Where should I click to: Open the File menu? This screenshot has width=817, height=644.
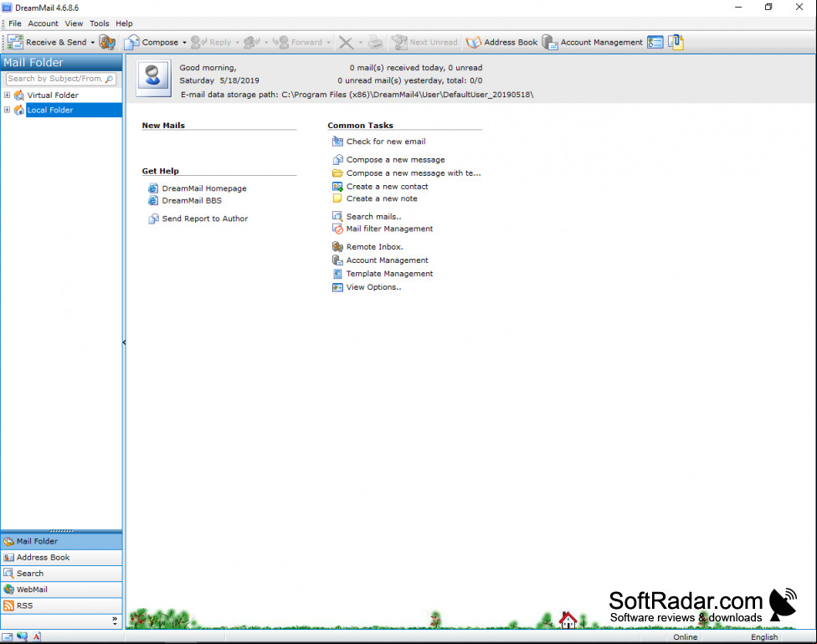coord(14,23)
